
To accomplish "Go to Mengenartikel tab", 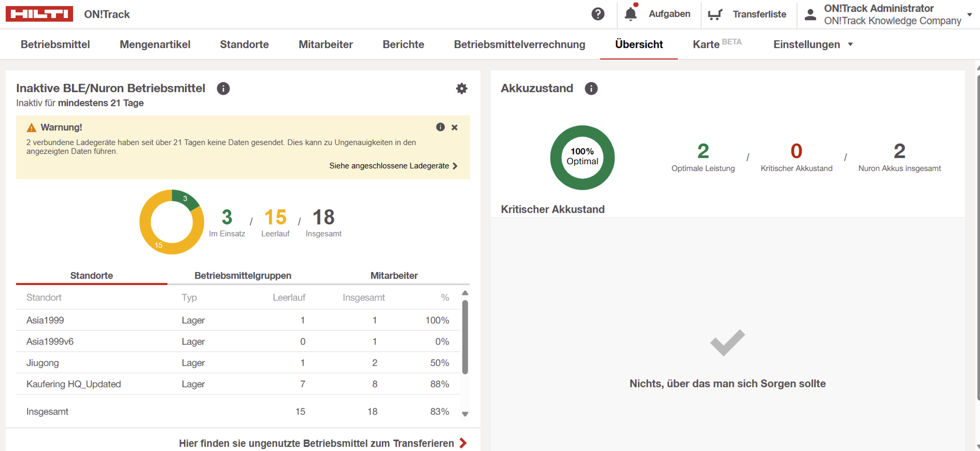I will tap(155, 44).
